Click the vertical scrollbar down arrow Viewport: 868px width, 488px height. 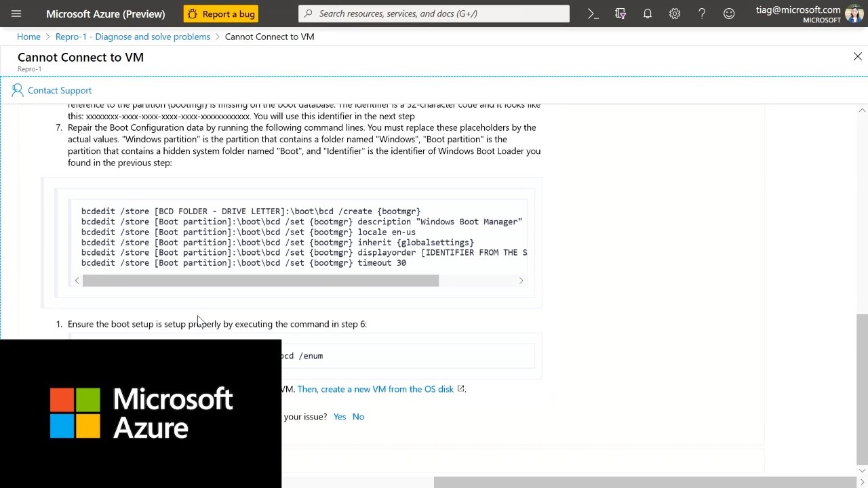(862, 470)
